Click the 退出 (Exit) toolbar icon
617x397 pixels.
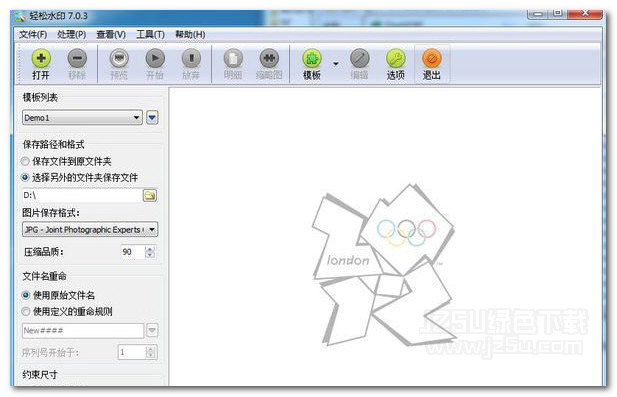(x=432, y=59)
